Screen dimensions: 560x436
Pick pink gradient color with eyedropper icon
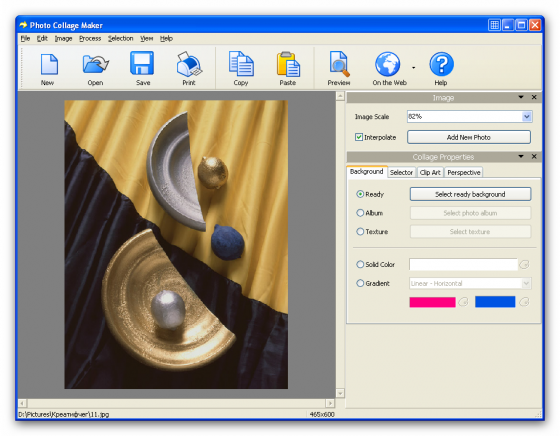(464, 302)
